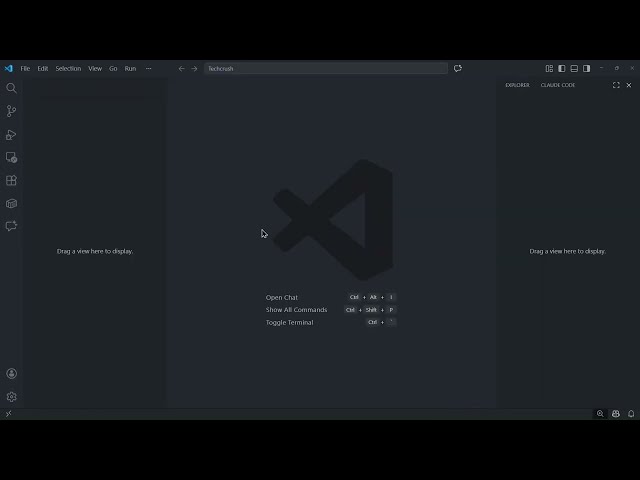Toggle the secondary side bar
This screenshot has height=480, width=640.
click(587, 68)
